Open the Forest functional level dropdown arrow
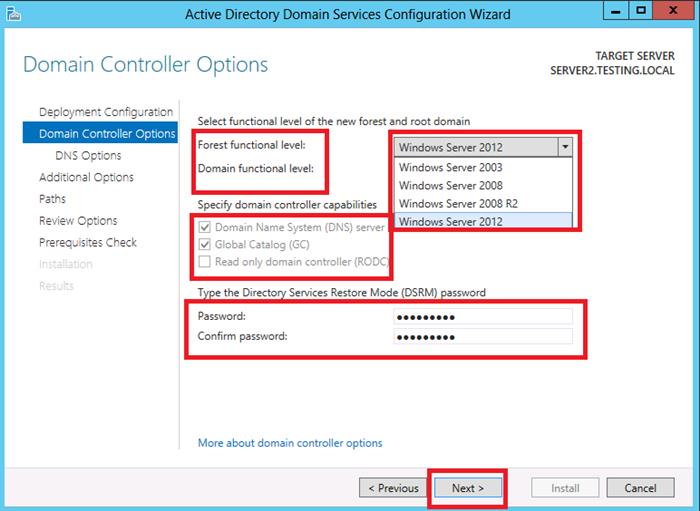 565,147
